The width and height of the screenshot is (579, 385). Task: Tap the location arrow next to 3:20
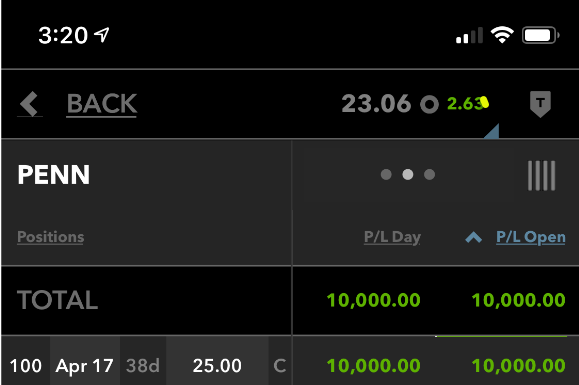coord(102,35)
